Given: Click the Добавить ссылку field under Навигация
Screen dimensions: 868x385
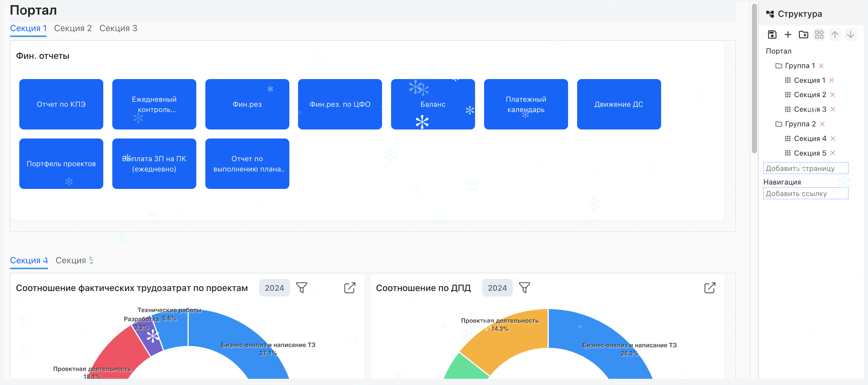Looking at the screenshot, I should tap(806, 194).
